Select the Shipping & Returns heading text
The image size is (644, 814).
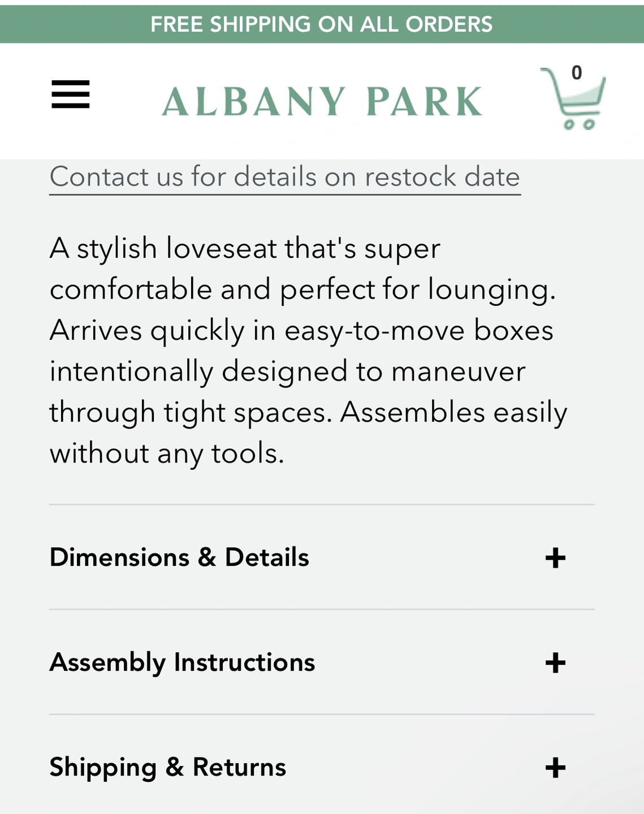coord(167,767)
